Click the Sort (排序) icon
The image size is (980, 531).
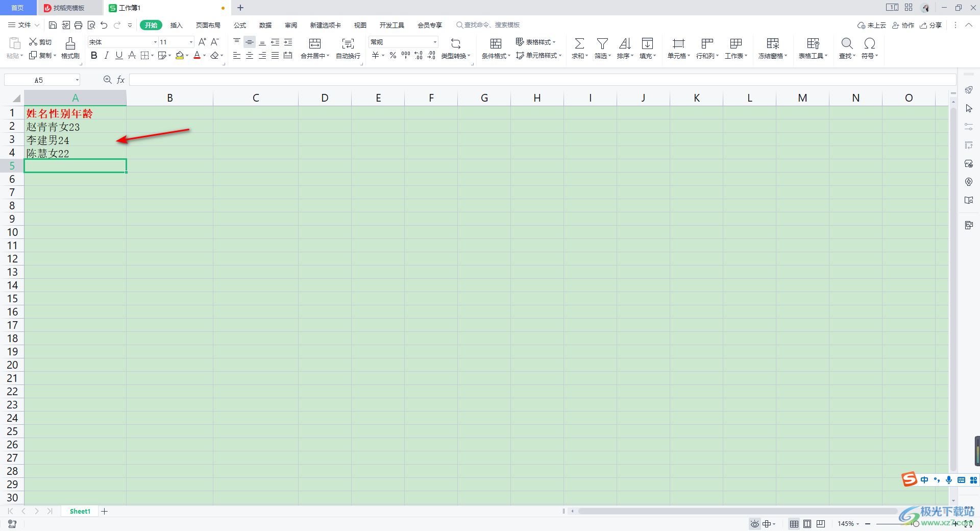tap(625, 43)
